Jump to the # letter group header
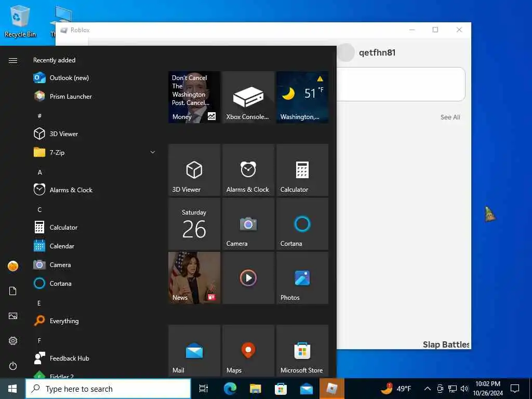The width and height of the screenshot is (532, 399). click(x=39, y=116)
